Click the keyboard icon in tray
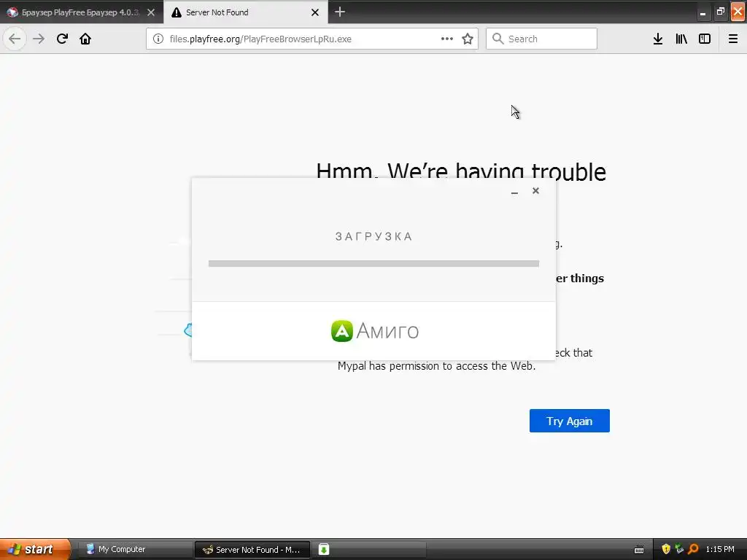The width and height of the screenshot is (747, 560). tap(639, 550)
